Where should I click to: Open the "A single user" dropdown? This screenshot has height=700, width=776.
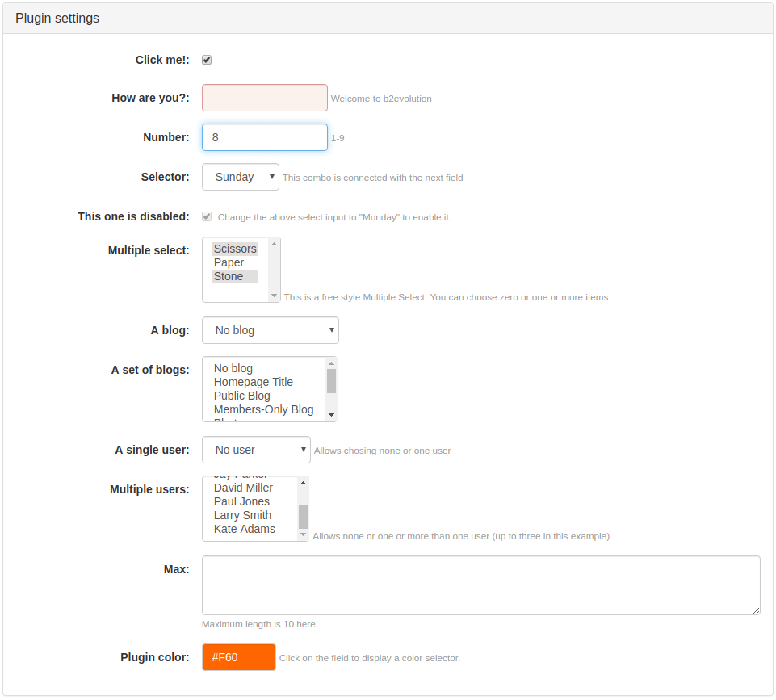tap(256, 450)
